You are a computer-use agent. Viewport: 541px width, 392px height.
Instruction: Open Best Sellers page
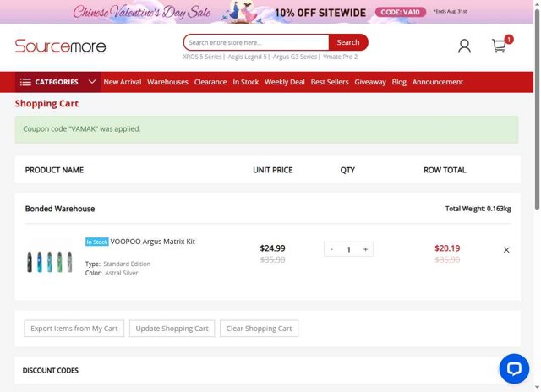tap(330, 82)
